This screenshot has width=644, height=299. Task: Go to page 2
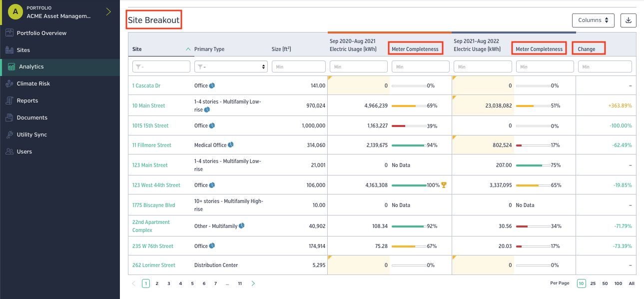click(x=157, y=283)
